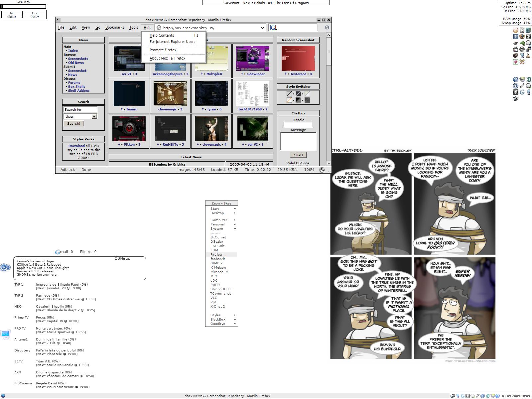Expand the URL bar history dropdown
This screenshot has width=532, height=399.
262,28
